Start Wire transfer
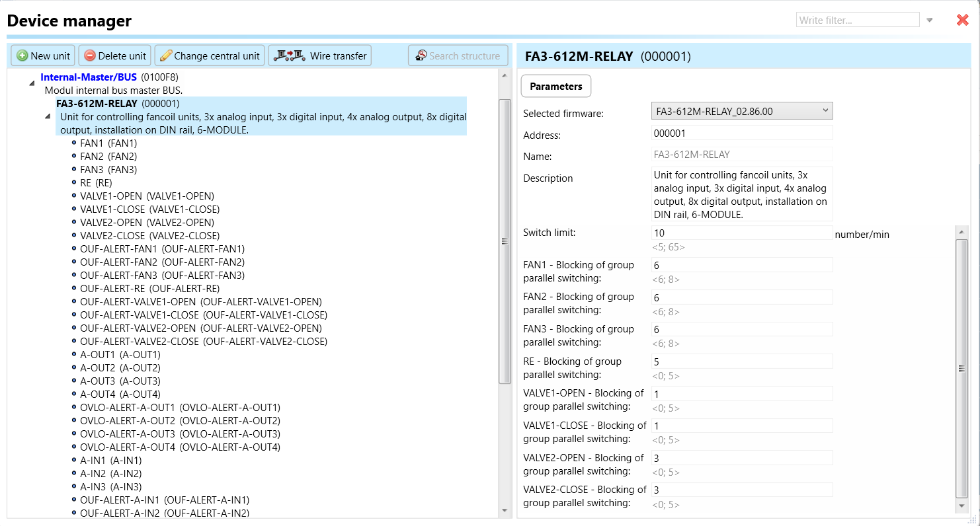The height and width of the screenshot is (526, 980). [x=320, y=56]
